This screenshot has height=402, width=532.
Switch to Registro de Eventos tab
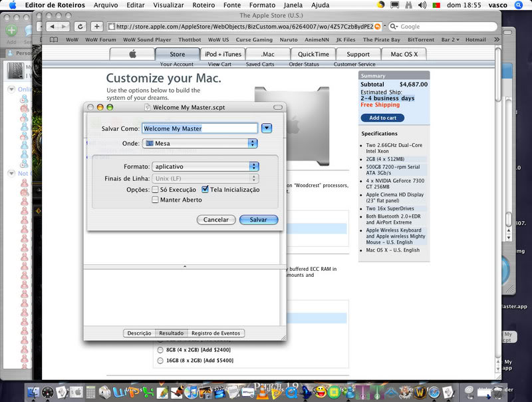point(215,333)
